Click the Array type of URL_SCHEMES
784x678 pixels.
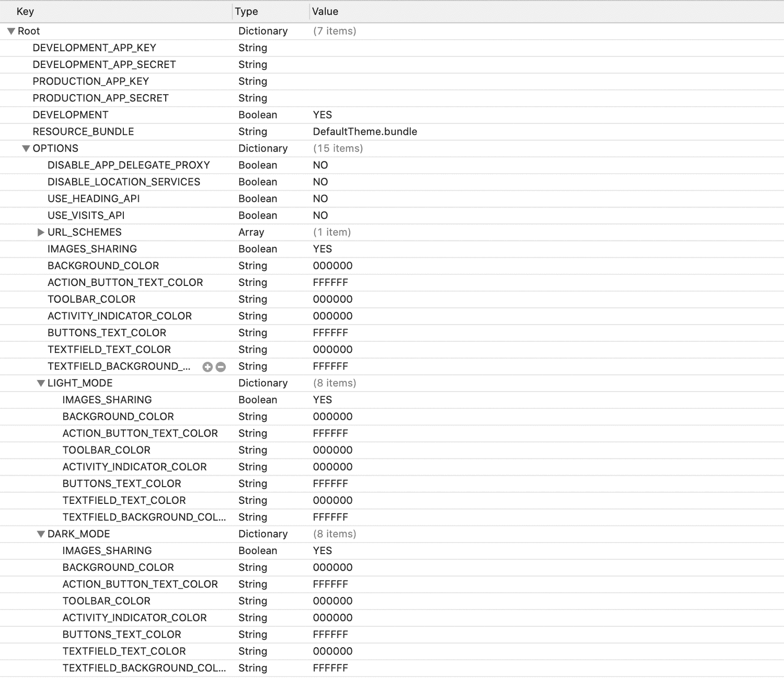251,232
